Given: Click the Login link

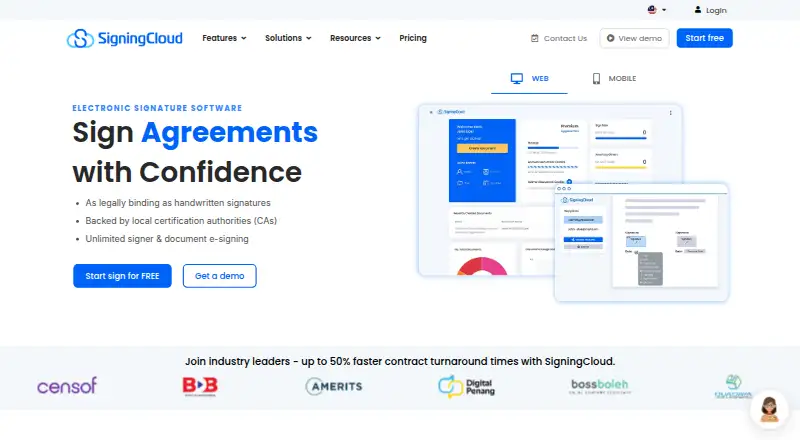Looking at the screenshot, I should [x=710, y=10].
